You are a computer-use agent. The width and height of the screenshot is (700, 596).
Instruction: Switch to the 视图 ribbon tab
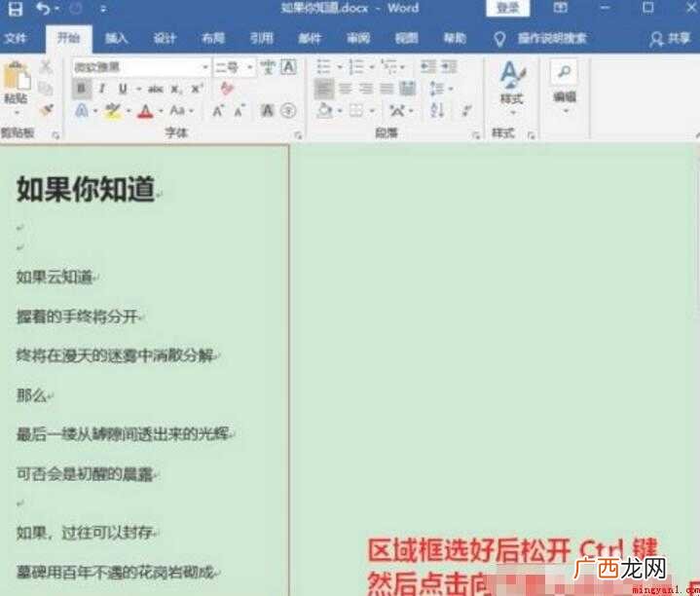point(406,38)
